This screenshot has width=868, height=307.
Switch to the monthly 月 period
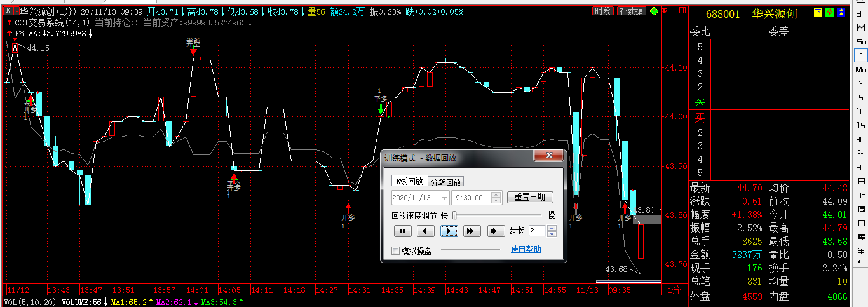(x=861, y=223)
